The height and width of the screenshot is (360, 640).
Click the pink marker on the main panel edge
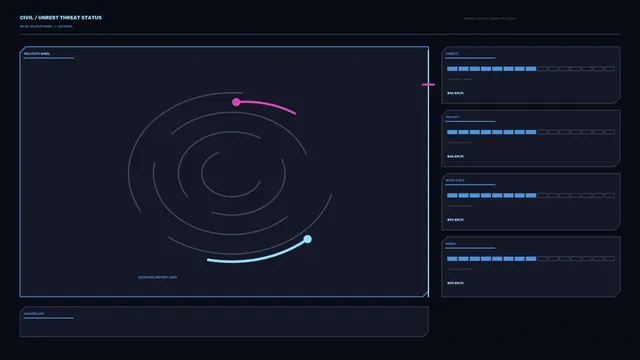428,84
